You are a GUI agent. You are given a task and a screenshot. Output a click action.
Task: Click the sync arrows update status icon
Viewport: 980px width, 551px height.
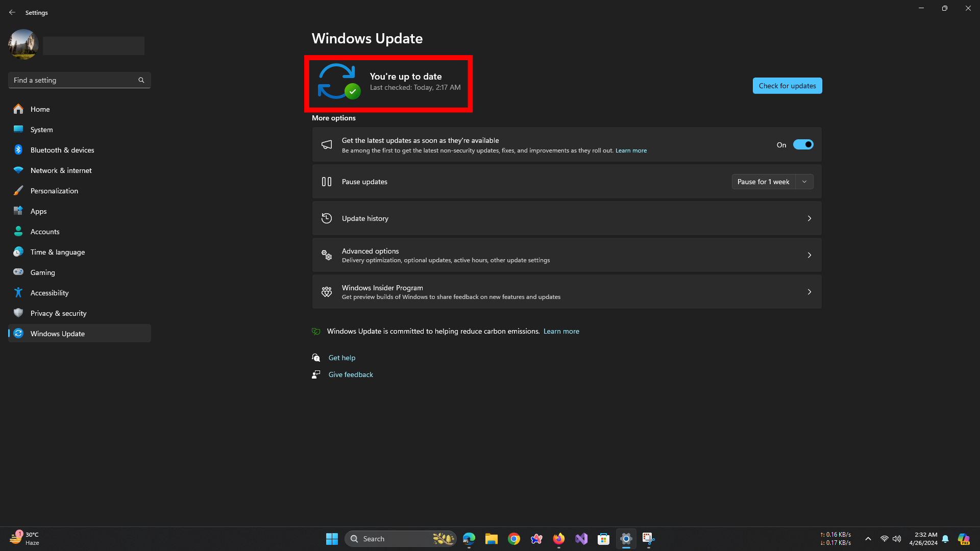337,82
